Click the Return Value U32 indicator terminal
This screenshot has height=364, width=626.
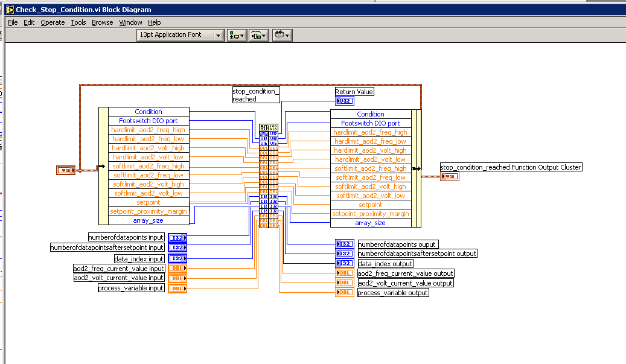pos(345,101)
